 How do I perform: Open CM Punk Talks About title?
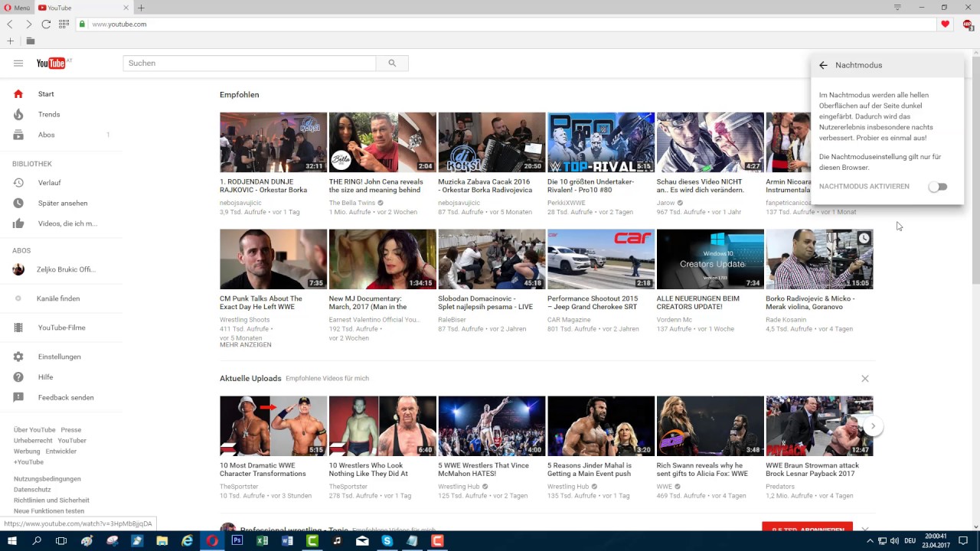tap(261, 302)
